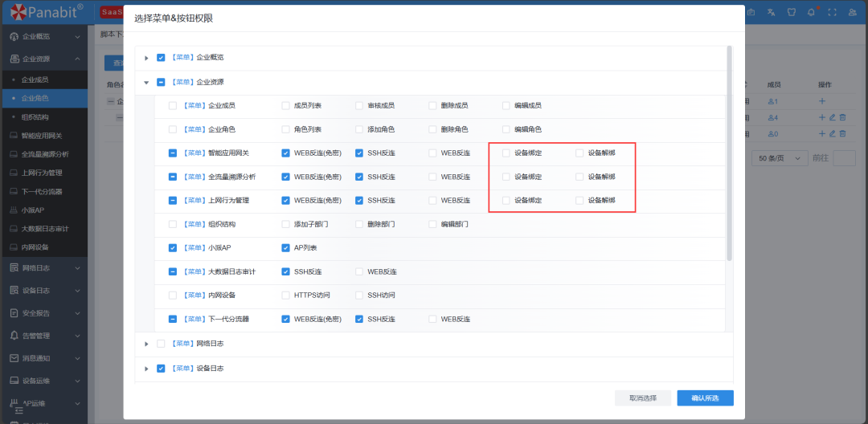This screenshot has height=424, width=868.
Task: Open 智能应用网关 in the sidebar
Action: tap(43, 136)
